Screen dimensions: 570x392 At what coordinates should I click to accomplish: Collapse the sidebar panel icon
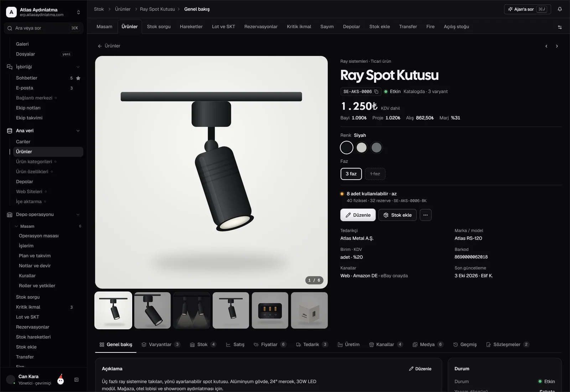pos(76,380)
